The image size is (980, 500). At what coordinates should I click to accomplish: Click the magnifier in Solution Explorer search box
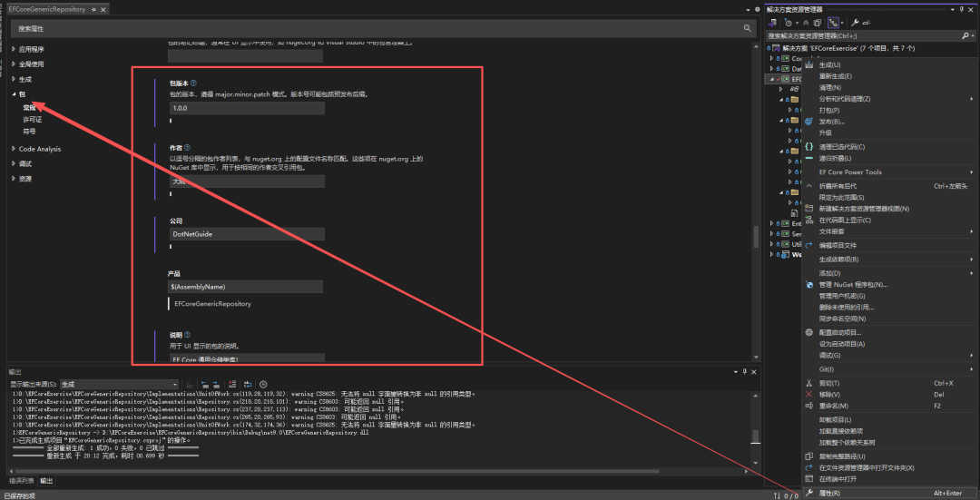(x=965, y=36)
